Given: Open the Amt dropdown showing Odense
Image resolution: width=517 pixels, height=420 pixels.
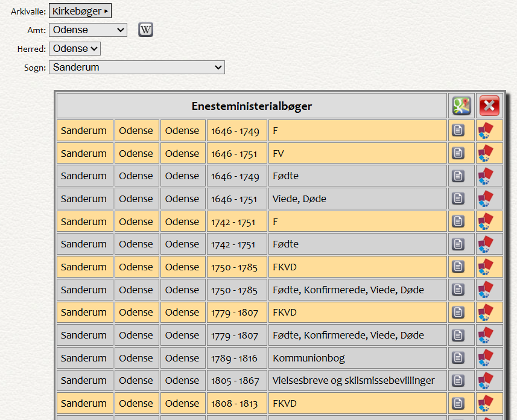Looking at the screenshot, I should click(x=88, y=30).
